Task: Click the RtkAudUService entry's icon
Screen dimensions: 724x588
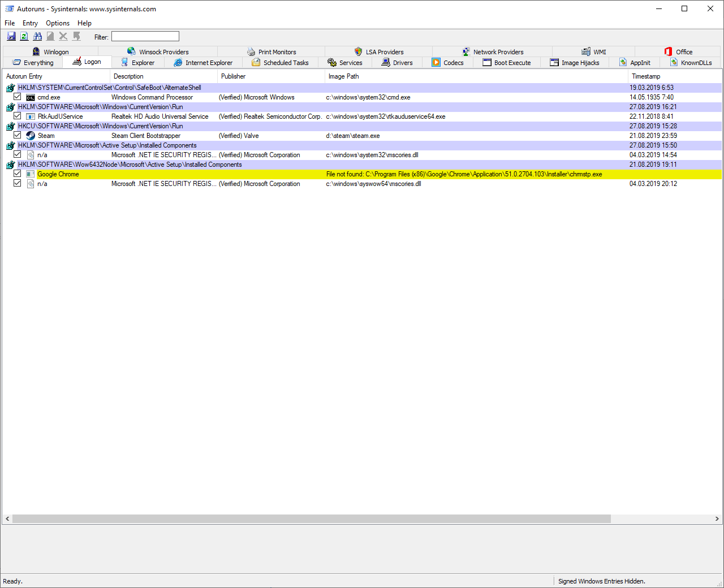Action: pyautogui.click(x=31, y=116)
